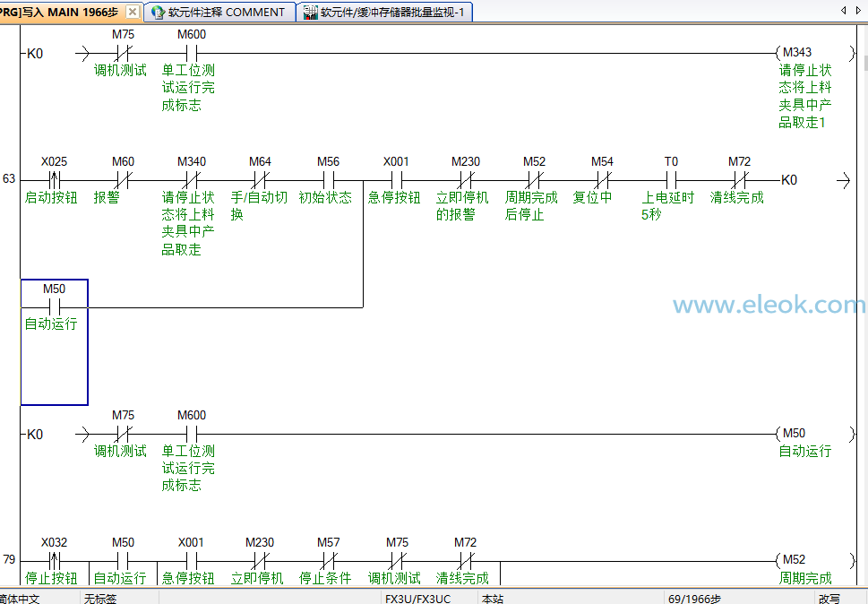This screenshot has width=868, height=604.
Task: Click the 69/1966步 step counter in status bar
Action: (695, 599)
